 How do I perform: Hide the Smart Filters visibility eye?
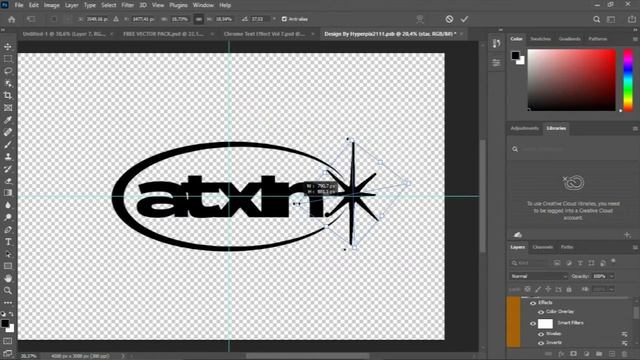click(x=533, y=324)
